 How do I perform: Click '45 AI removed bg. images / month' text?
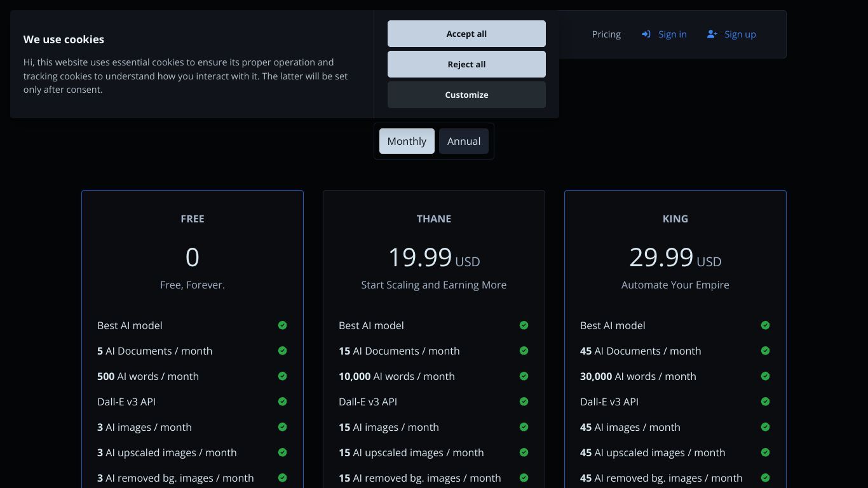click(661, 478)
